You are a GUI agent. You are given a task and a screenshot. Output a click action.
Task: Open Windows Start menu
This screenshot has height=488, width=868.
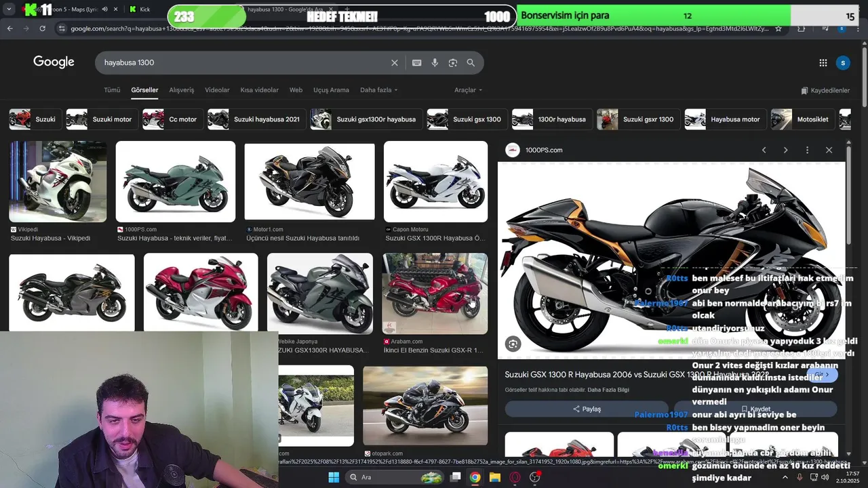pyautogui.click(x=334, y=477)
